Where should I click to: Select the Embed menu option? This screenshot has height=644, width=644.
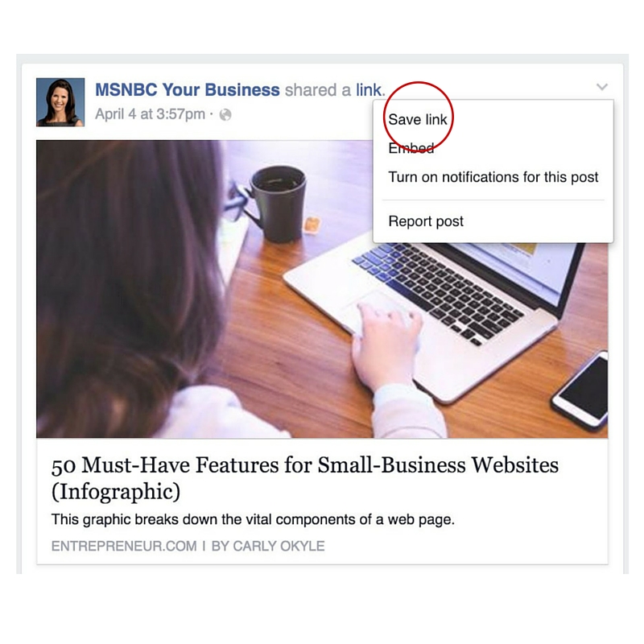pyautogui.click(x=411, y=148)
